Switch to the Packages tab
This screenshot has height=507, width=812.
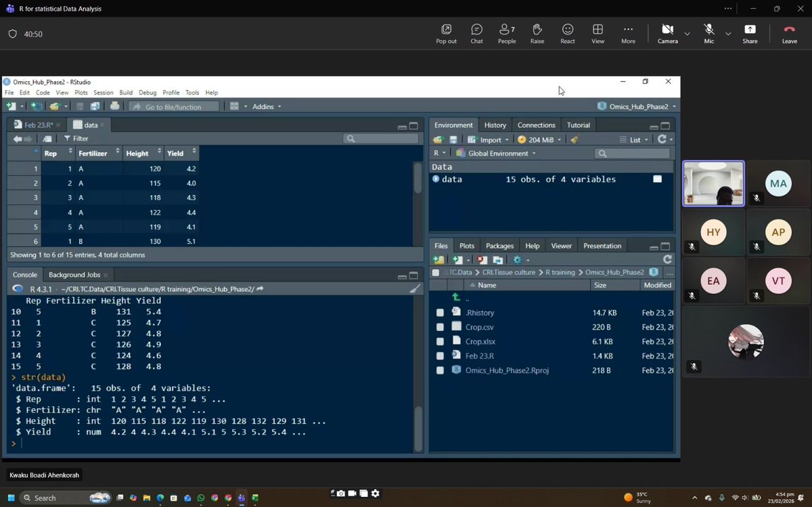pos(499,246)
